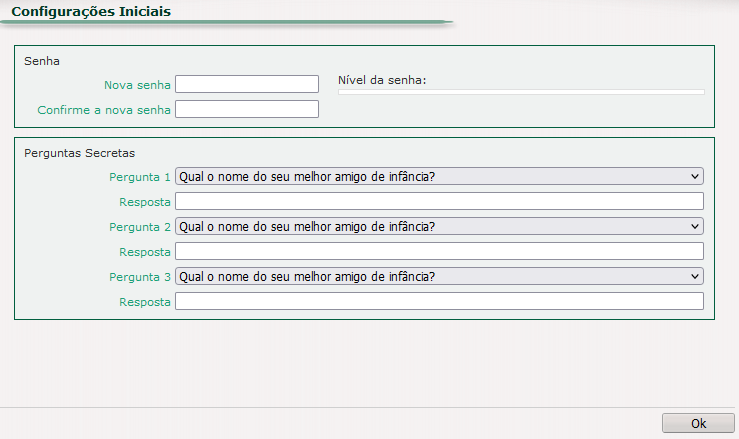Click the Pergunta 3 label
The image size is (739, 439).
pyautogui.click(x=140, y=277)
